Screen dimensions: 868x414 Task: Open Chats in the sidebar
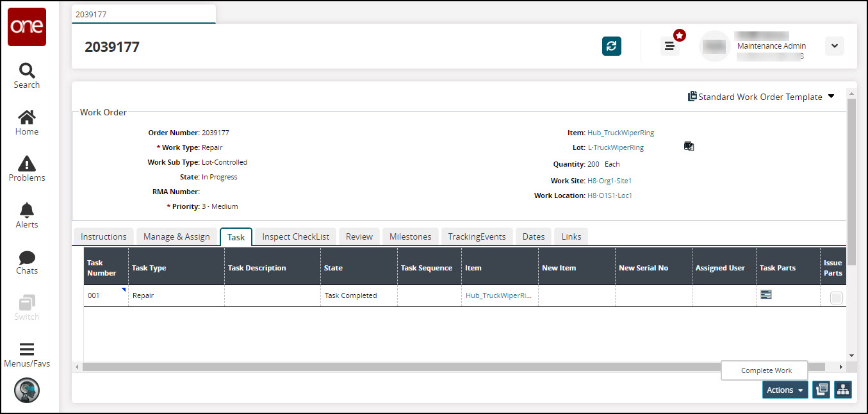coord(27,262)
